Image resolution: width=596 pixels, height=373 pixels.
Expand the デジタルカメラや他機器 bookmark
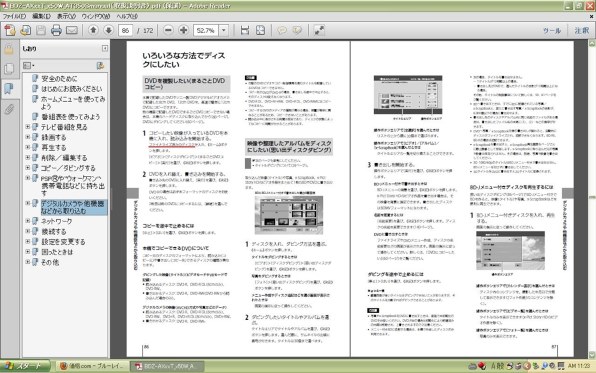click(x=28, y=203)
